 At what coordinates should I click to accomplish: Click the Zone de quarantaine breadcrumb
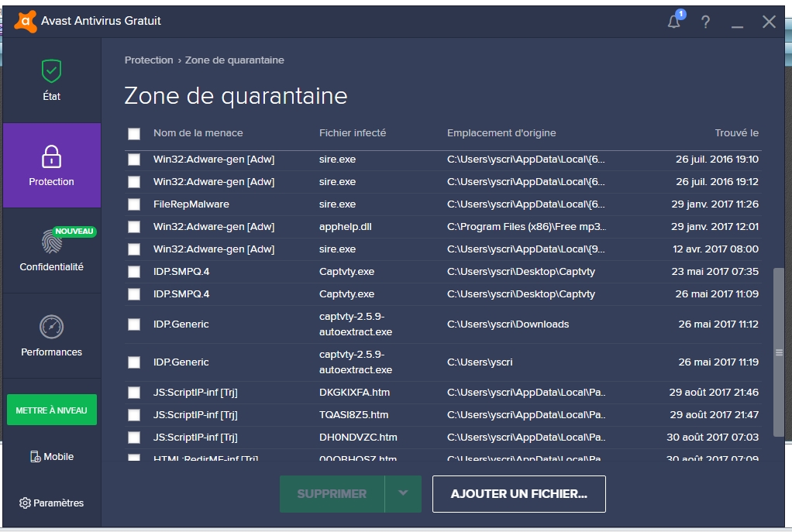pos(234,60)
